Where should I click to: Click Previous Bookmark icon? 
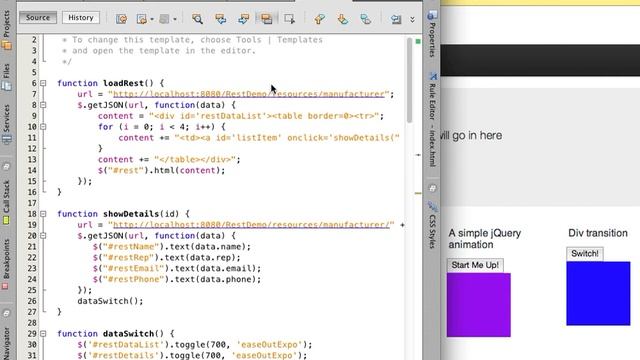click(x=320, y=19)
